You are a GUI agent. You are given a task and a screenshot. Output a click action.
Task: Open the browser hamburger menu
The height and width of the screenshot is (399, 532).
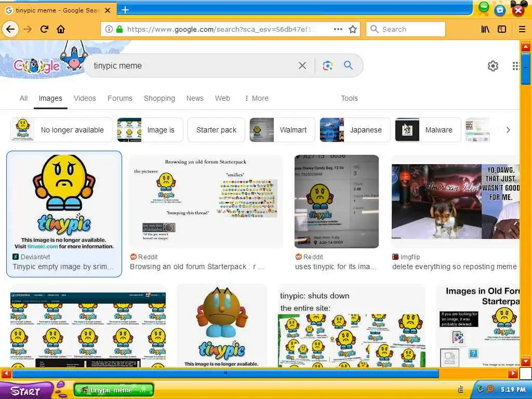522,29
